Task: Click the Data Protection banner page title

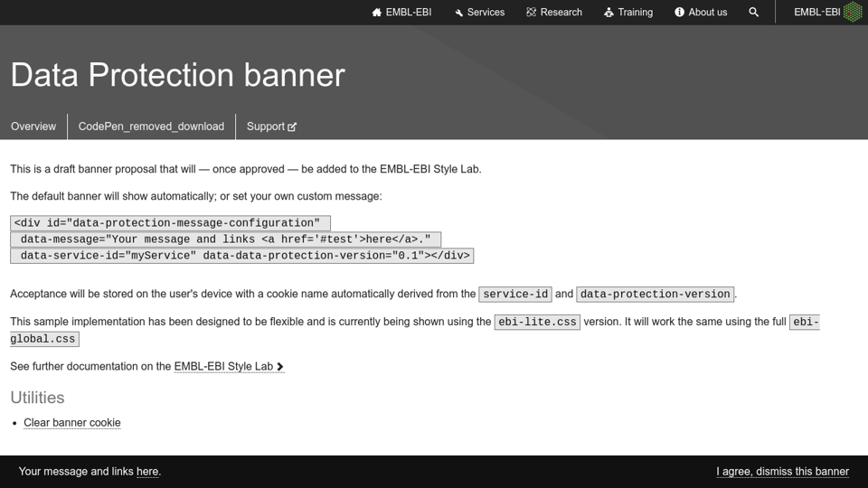Action: (x=178, y=75)
